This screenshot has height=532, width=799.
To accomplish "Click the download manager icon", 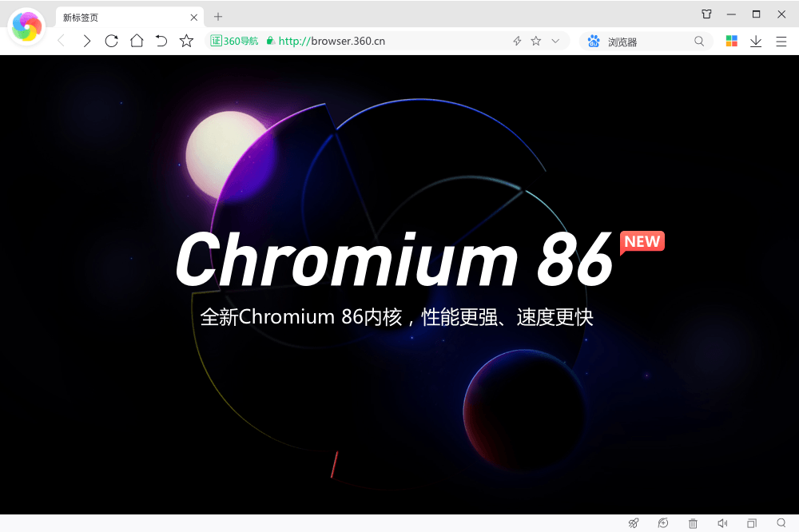I will click(x=756, y=41).
